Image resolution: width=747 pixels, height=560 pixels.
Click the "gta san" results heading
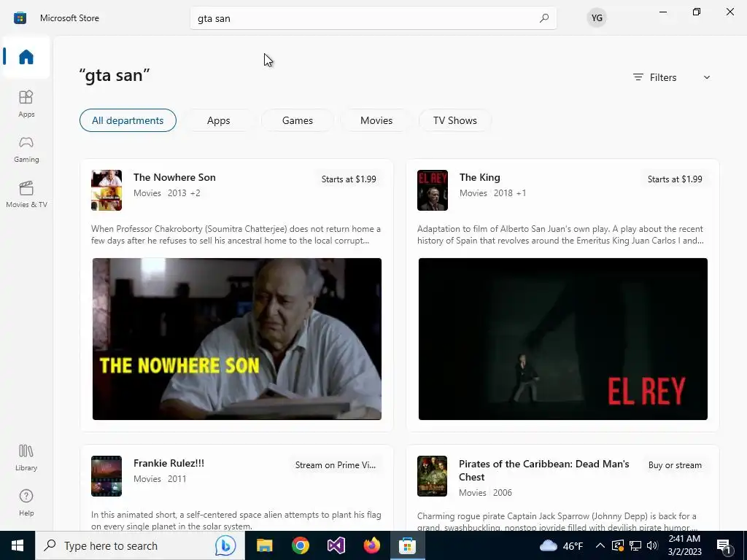click(115, 75)
